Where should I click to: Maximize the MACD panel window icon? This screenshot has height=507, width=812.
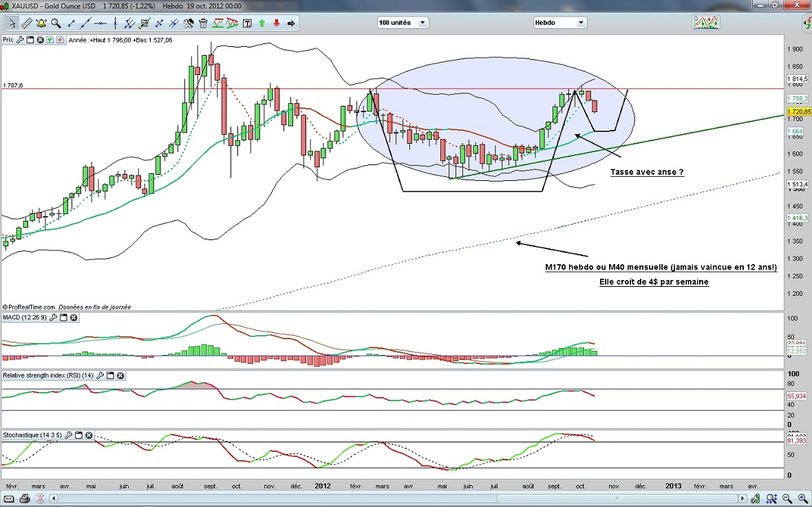click(x=63, y=318)
